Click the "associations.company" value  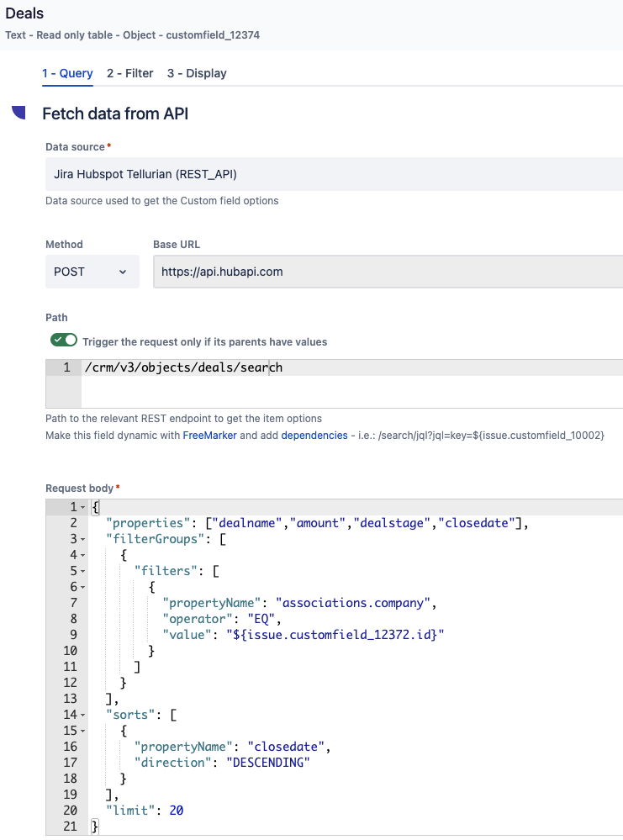click(x=353, y=603)
